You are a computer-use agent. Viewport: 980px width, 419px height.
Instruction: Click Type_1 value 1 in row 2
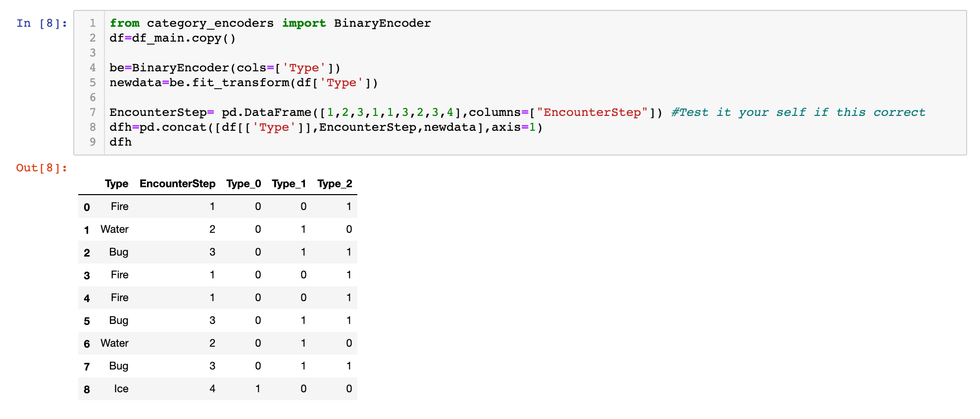pos(303,252)
